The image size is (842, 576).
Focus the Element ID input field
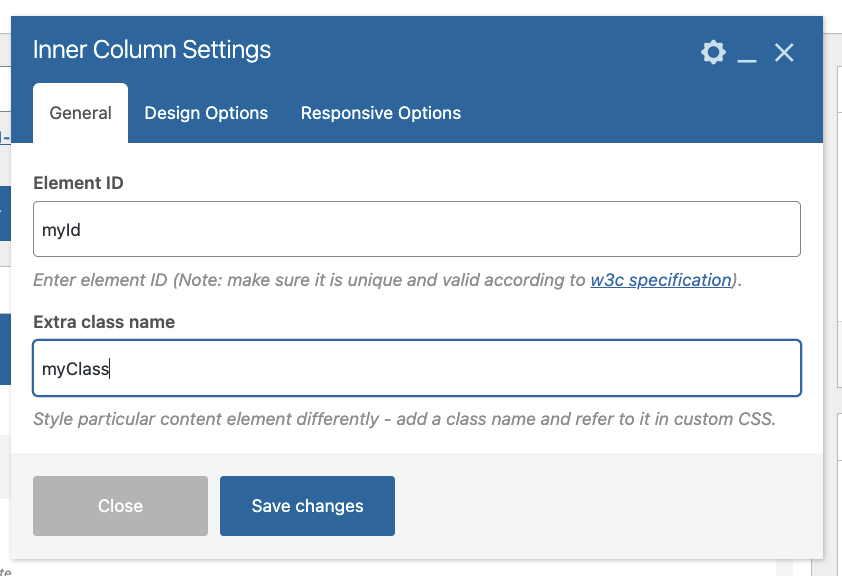pyautogui.click(x=417, y=229)
